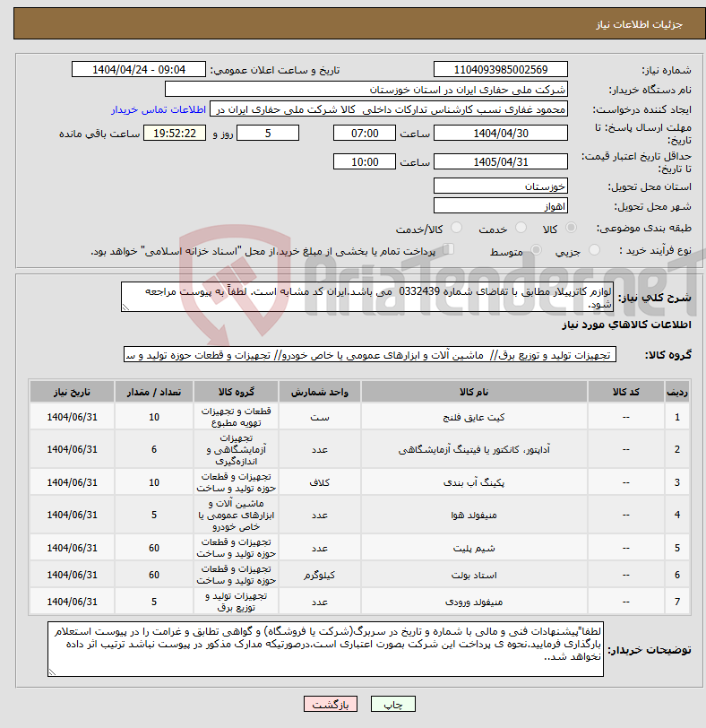706x728 pixels.
Task: Toggle the treasury bonds payment checkbox
Action: pyautogui.click(x=448, y=249)
